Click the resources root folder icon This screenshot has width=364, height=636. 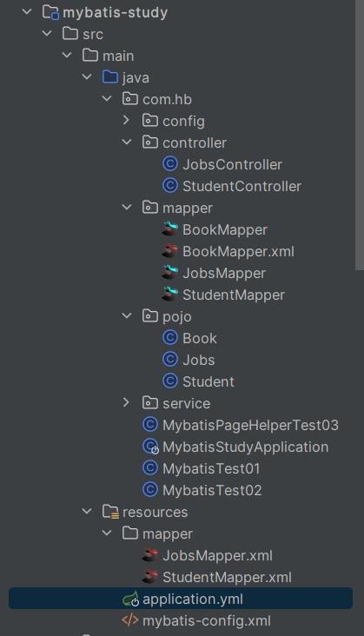point(110,512)
